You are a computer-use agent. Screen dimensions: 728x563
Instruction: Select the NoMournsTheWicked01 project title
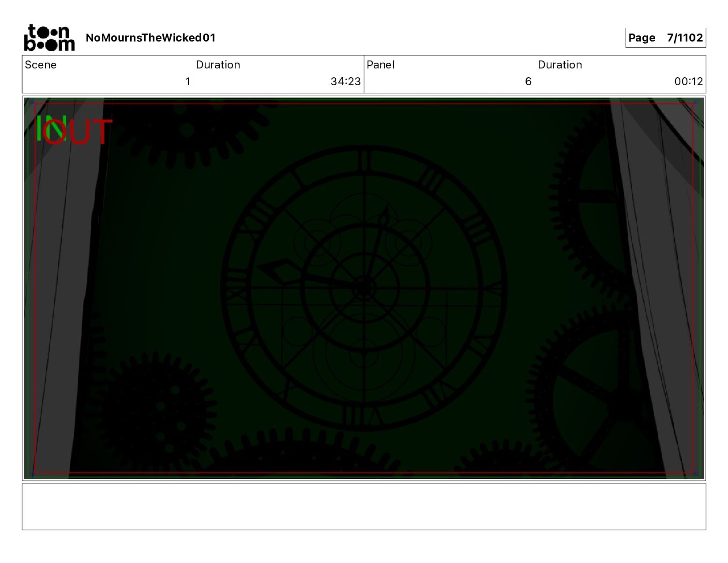[x=150, y=38]
